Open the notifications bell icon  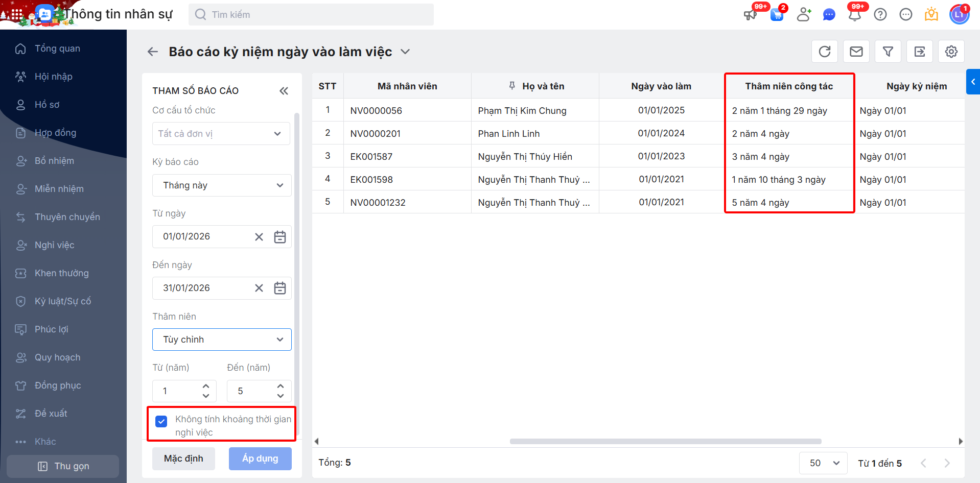click(854, 14)
